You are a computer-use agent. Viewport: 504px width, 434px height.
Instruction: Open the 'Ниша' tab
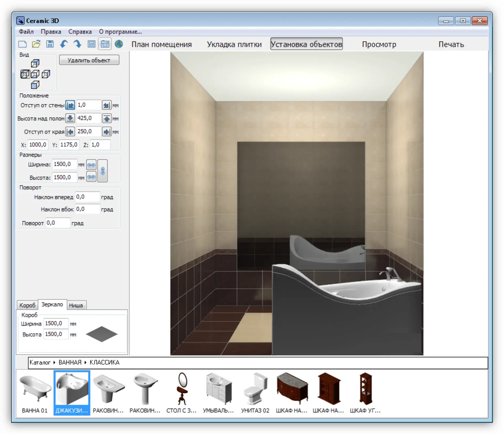click(x=76, y=305)
